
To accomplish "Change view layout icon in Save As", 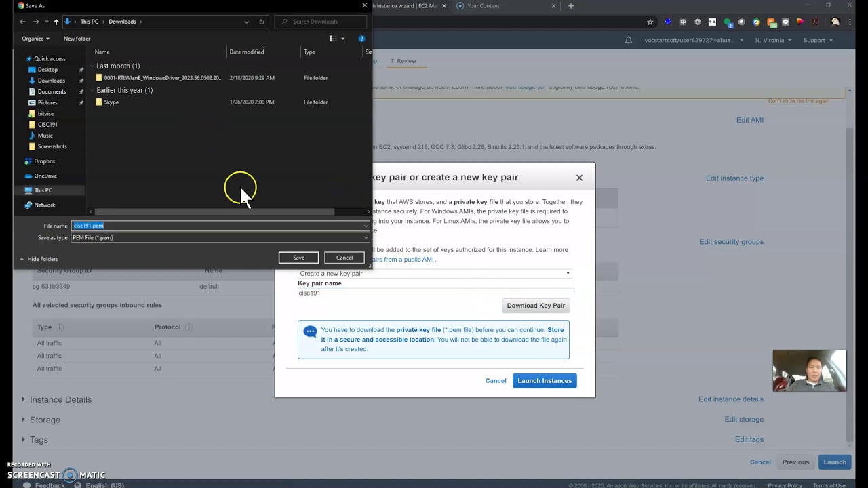I will (x=333, y=39).
